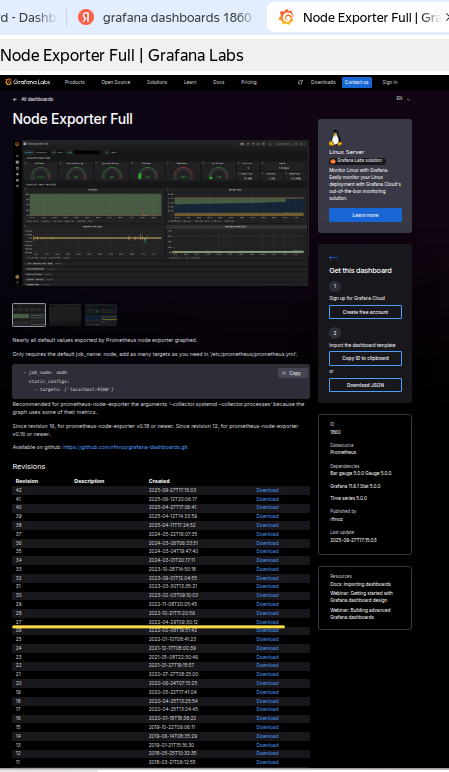Click the back arrow above Get this dashboard

coord(333,257)
